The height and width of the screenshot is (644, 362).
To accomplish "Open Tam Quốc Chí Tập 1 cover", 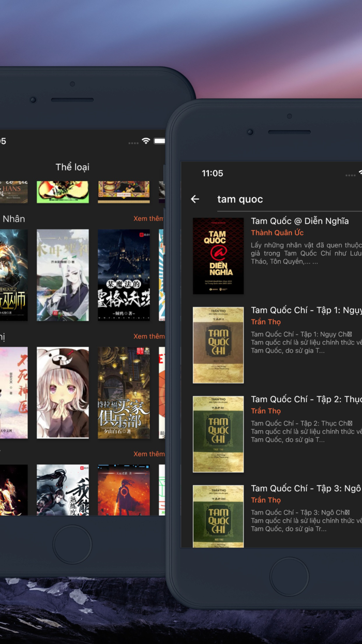I will pos(218,345).
